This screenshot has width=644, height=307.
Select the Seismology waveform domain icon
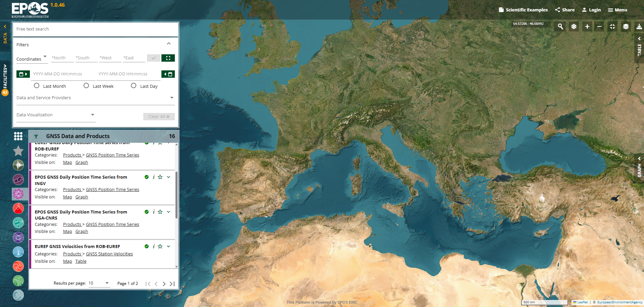point(18,165)
